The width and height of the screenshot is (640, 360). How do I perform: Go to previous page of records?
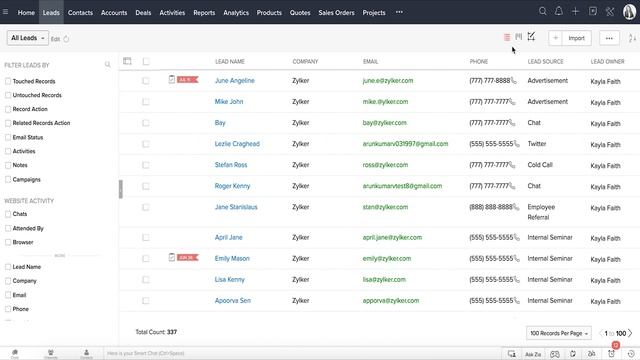click(601, 333)
